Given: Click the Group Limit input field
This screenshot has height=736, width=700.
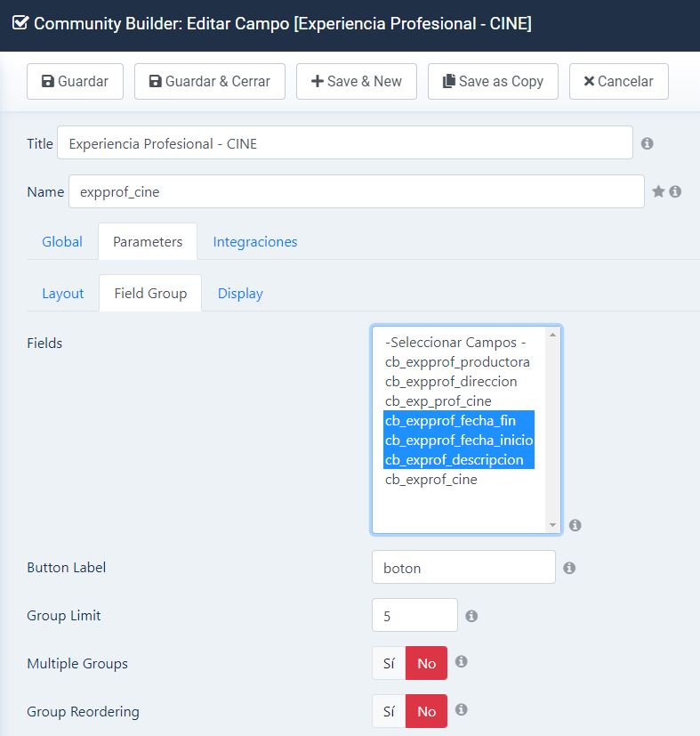Looking at the screenshot, I should pyautogui.click(x=414, y=615).
